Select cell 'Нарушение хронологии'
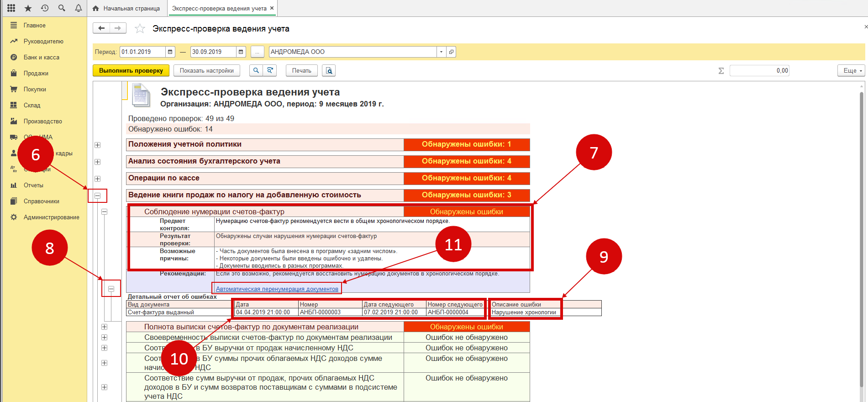 tap(546, 312)
